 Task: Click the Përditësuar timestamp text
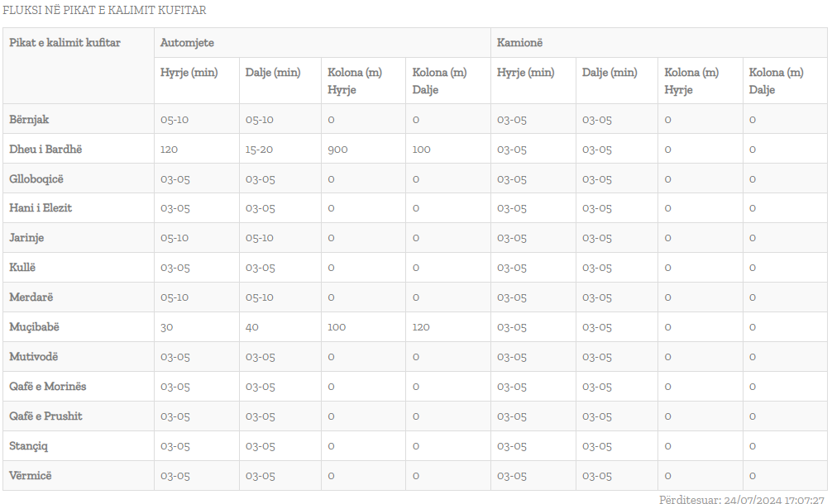pyautogui.click(x=741, y=499)
